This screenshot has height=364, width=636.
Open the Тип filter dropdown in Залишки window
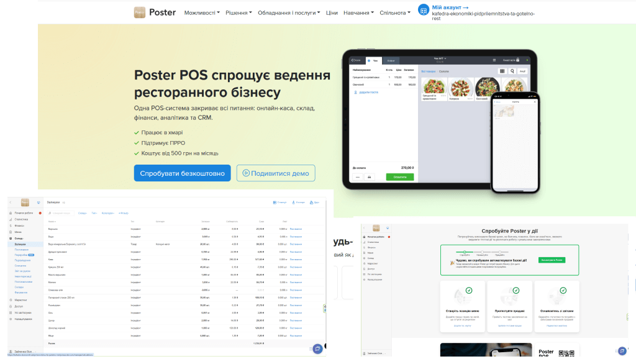(x=94, y=213)
